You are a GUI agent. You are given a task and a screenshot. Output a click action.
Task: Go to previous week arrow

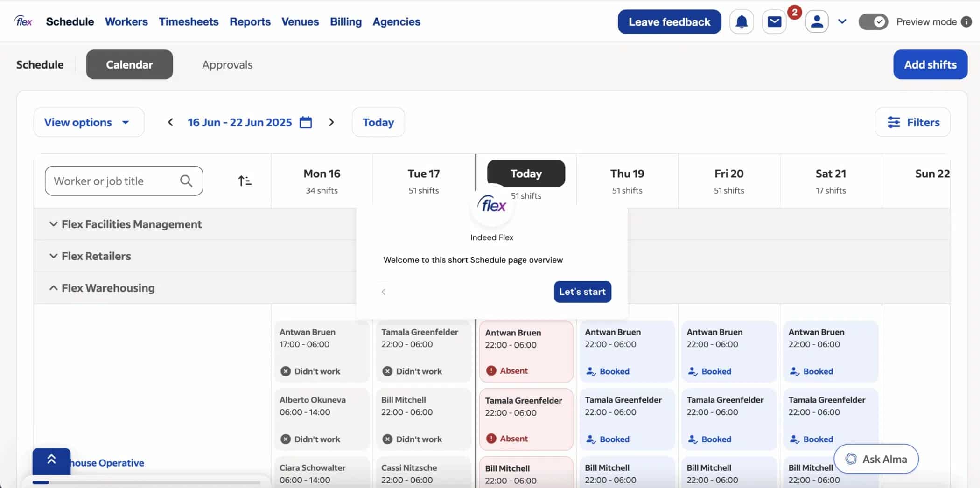coord(170,122)
